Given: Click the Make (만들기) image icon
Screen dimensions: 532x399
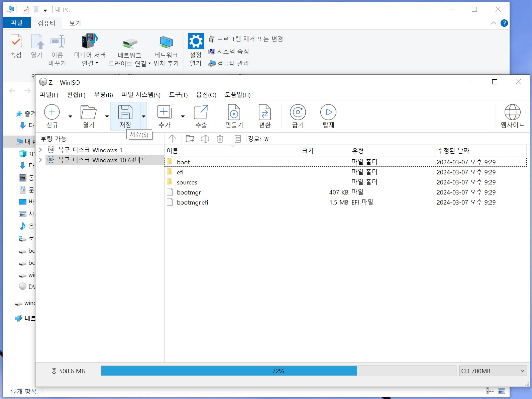Looking at the screenshot, I should 234,112.
